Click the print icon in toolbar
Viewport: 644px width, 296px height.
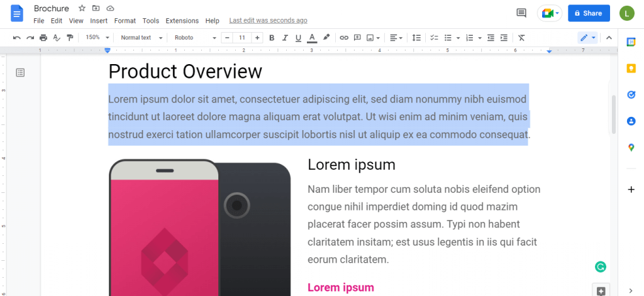43,38
